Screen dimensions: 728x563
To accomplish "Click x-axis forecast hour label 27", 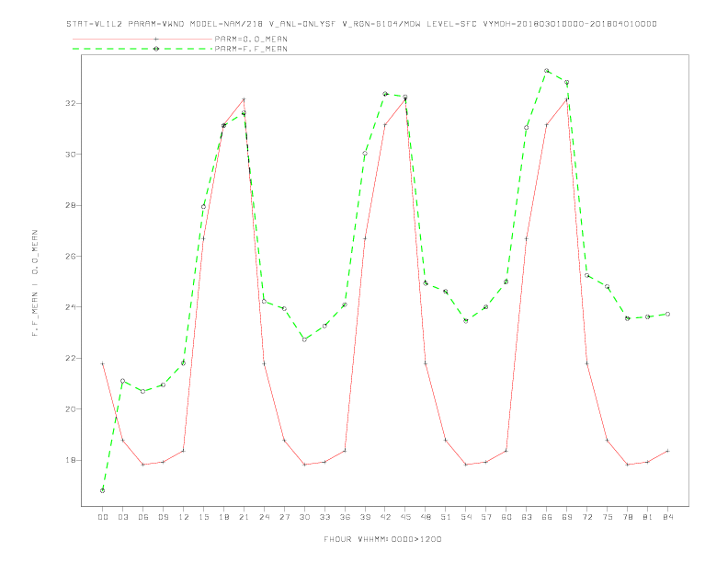I will coord(284,517).
